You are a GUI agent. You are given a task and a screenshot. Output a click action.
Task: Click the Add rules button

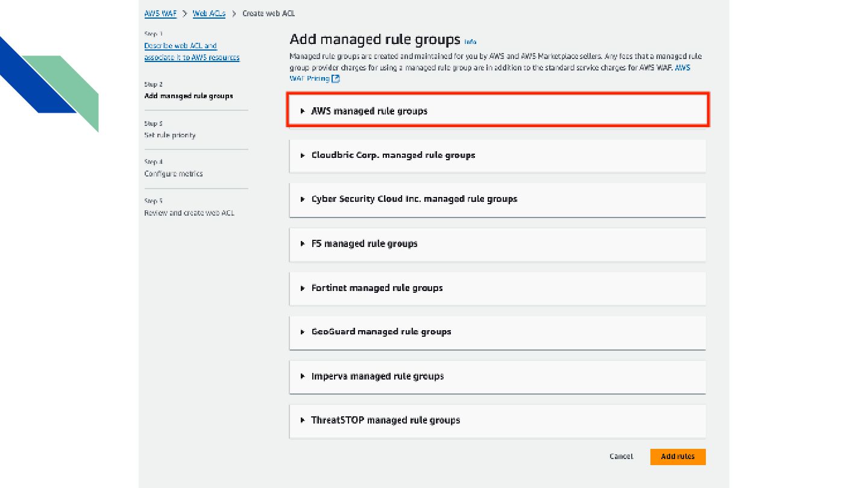tap(678, 457)
